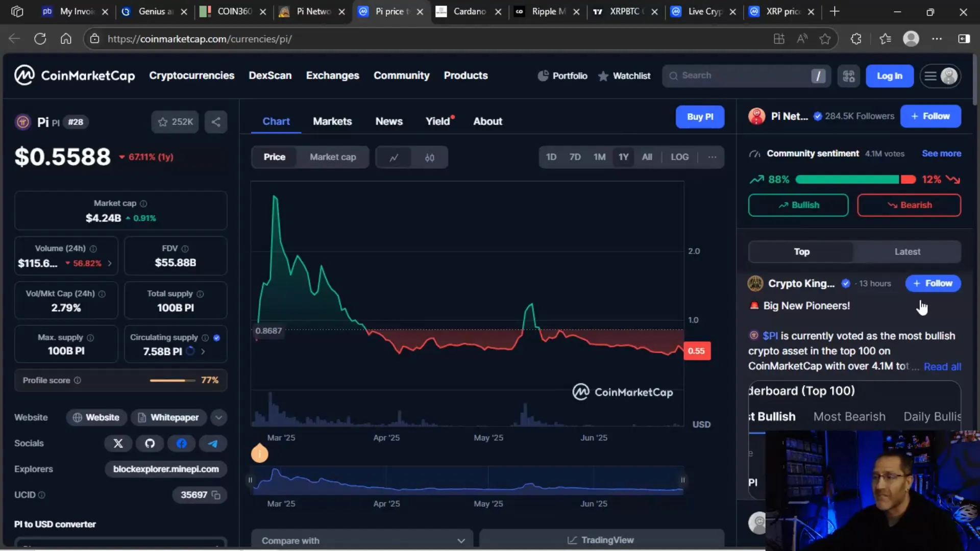Screen dimensions: 980x551
Task: Open the Portfolio link
Action: [562, 76]
